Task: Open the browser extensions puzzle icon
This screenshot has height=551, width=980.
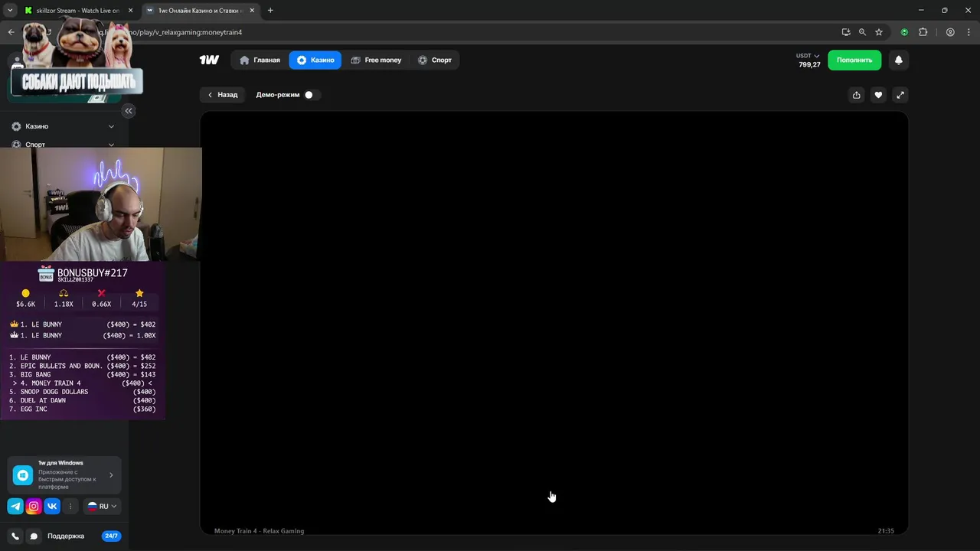Action: pos(923,32)
